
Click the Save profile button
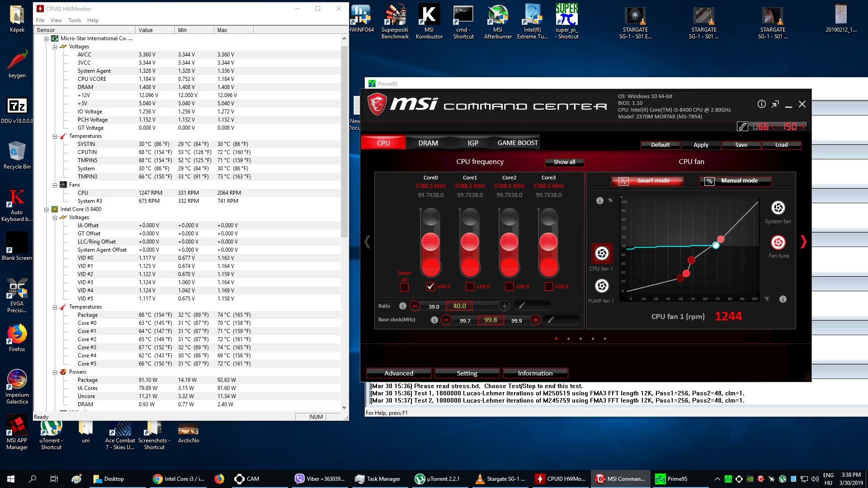click(741, 145)
